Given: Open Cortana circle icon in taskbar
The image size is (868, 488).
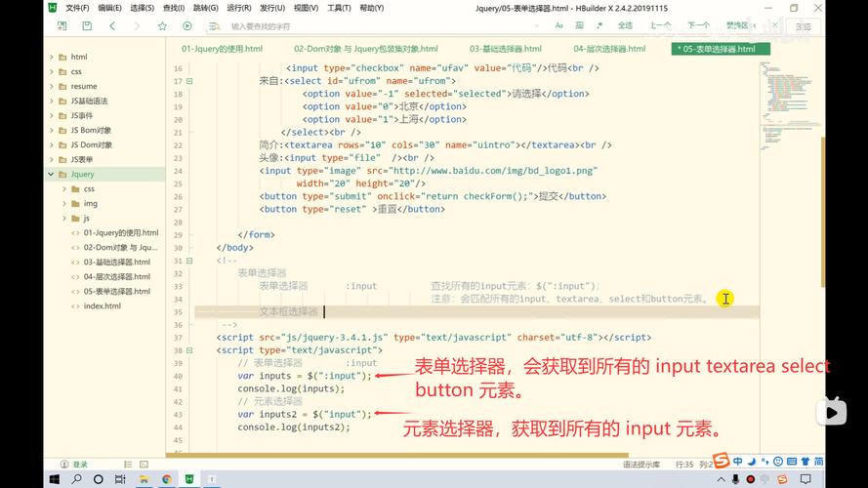Looking at the screenshot, I should (x=99, y=479).
